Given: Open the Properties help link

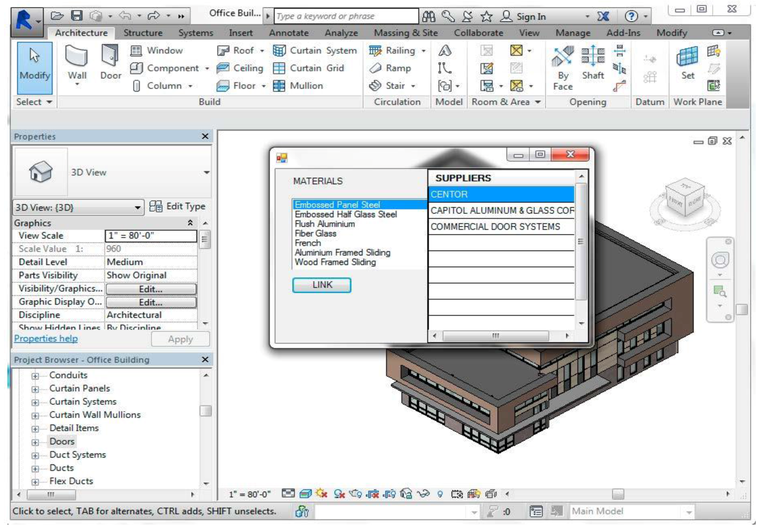Looking at the screenshot, I should pos(46,339).
